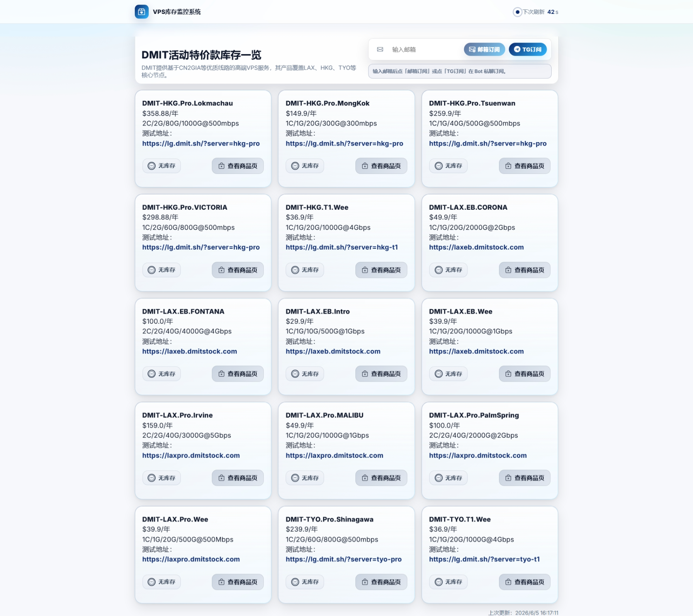View product page for DMIT-LAX.EB.CORONA

(x=525, y=270)
